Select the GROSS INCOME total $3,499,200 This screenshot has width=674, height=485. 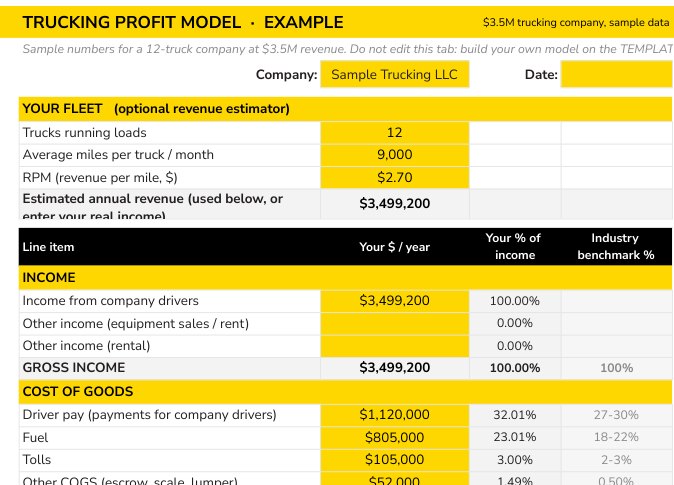pos(395,368)
